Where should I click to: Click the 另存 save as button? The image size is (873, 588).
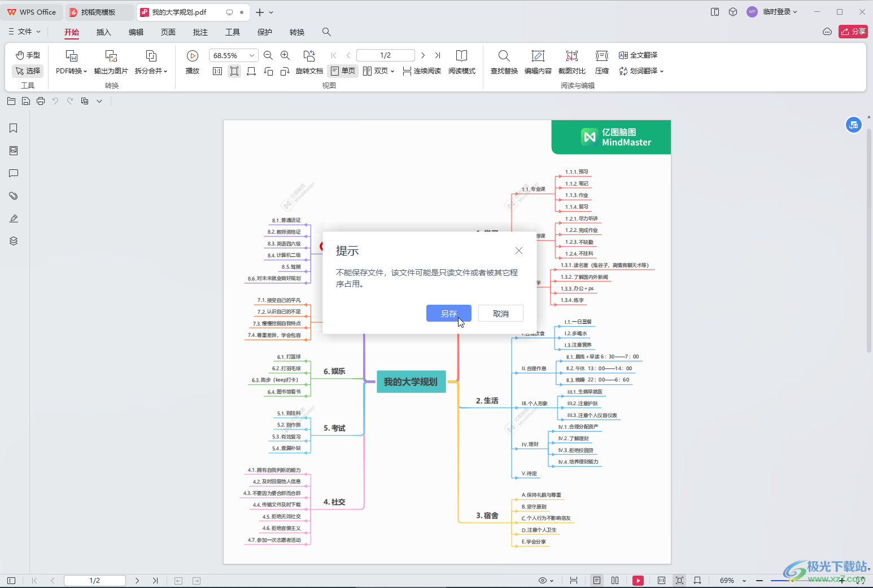(449, 313)
